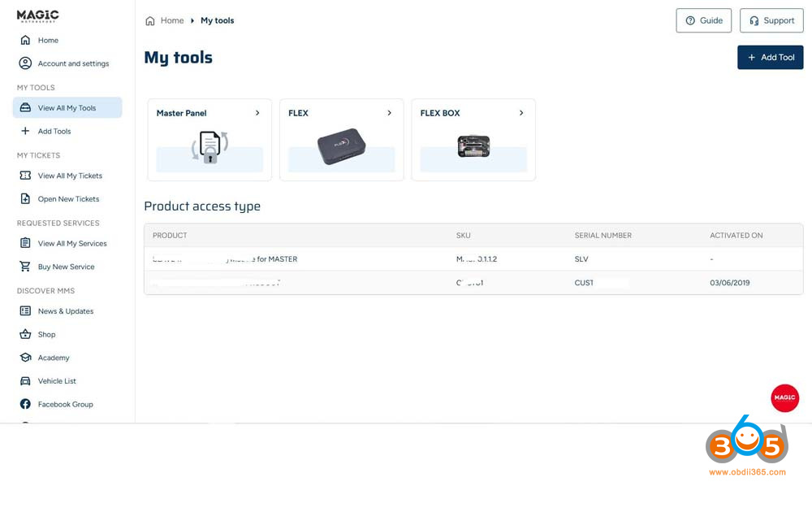Click the SKU column header
Viewport: 812px width, 508px height.
[x=464, y=236]
